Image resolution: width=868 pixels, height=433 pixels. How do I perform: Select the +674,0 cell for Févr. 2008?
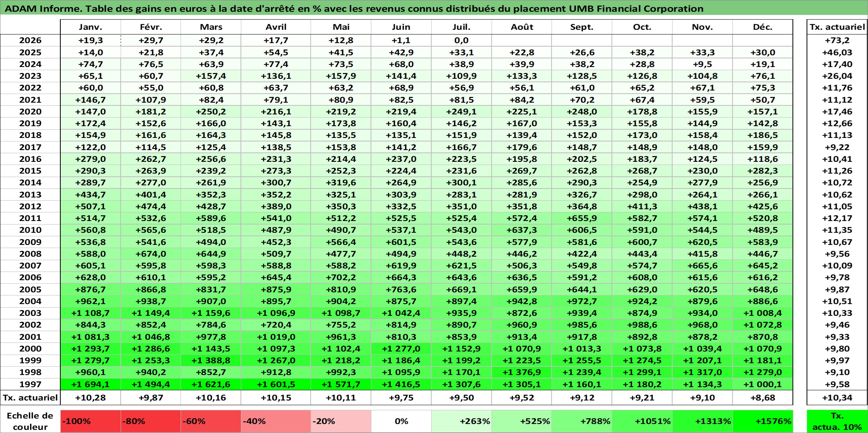151,254
